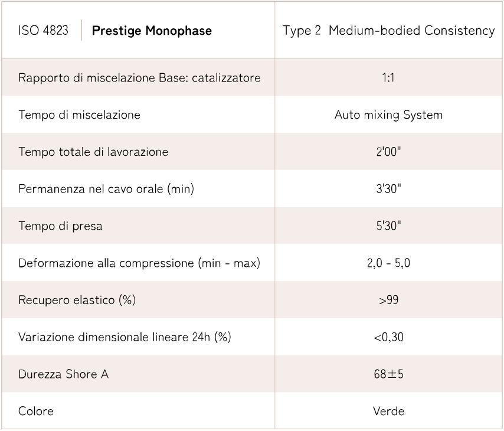504x431 pixels.
Task: Select the Auto mixing System value
Action: pyautogui.click(x=388, y=115)
